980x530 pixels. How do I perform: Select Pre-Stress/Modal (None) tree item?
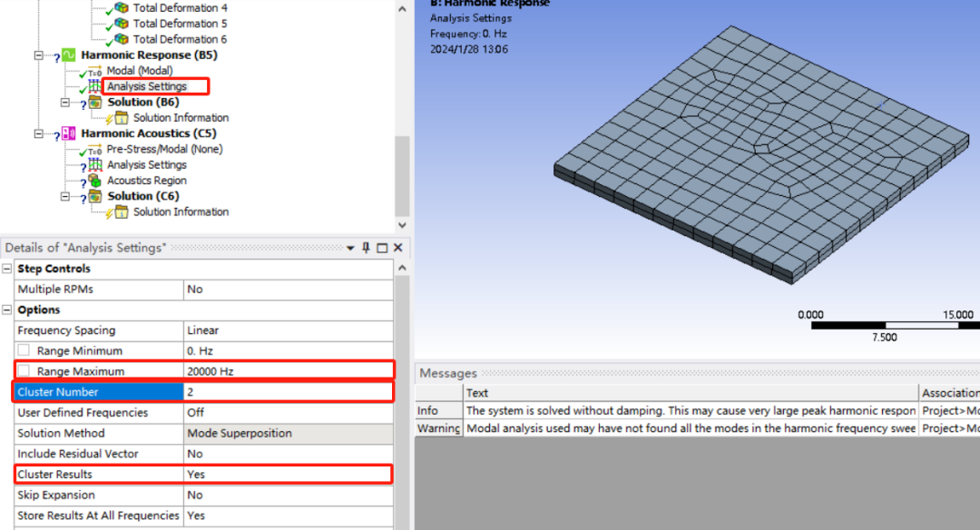tap(164, 150)
